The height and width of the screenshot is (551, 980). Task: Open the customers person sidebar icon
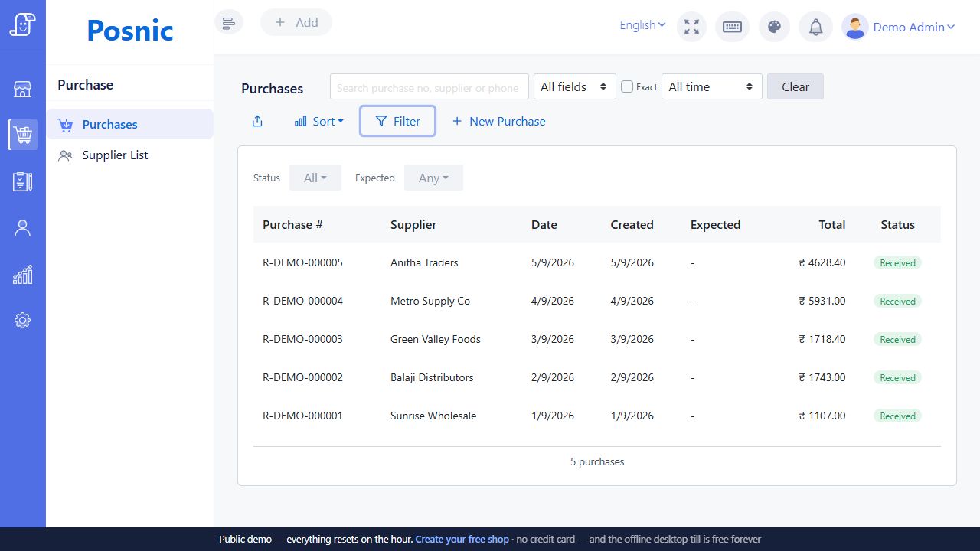coord(23,228)
